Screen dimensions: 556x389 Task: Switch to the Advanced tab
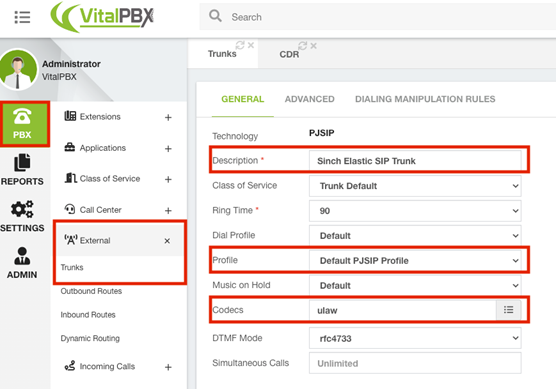(310, 99)
